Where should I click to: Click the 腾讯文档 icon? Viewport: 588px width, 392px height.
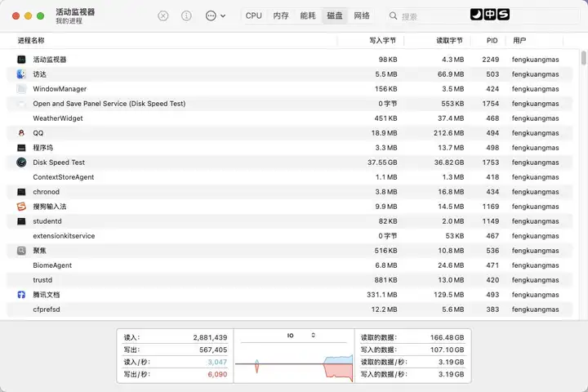click(21, 295)
